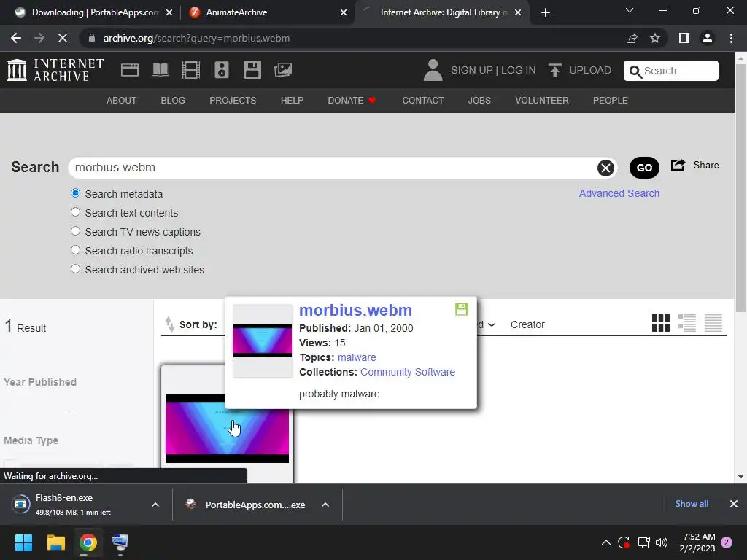The image size is (747, 560).
Task: Select Search archived web sites option
Action: 75,269
